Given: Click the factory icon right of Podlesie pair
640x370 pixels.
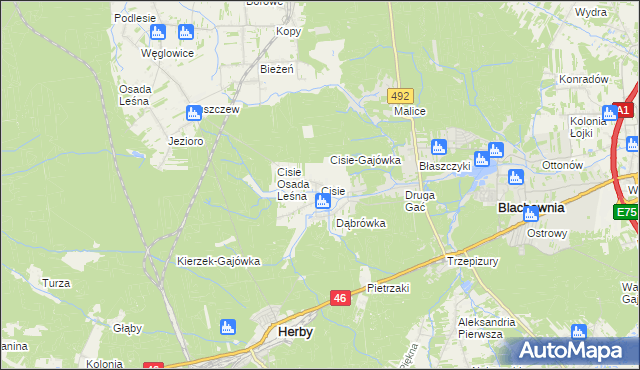Looking at the screenshot, I should tap(186, 32).
